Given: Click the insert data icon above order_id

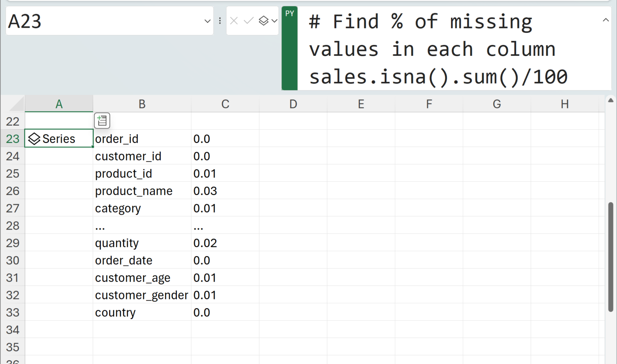Looking at the screenshot, I should click(102, 120).
